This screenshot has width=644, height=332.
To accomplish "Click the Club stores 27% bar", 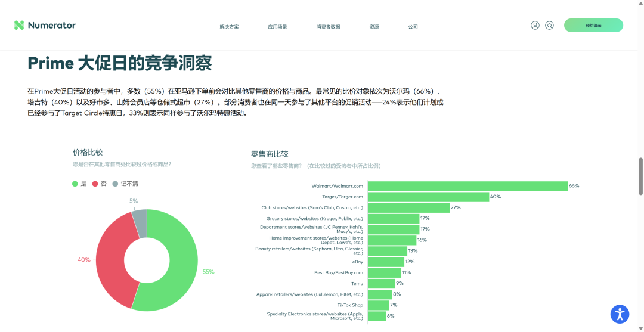I will click(408, 207).
